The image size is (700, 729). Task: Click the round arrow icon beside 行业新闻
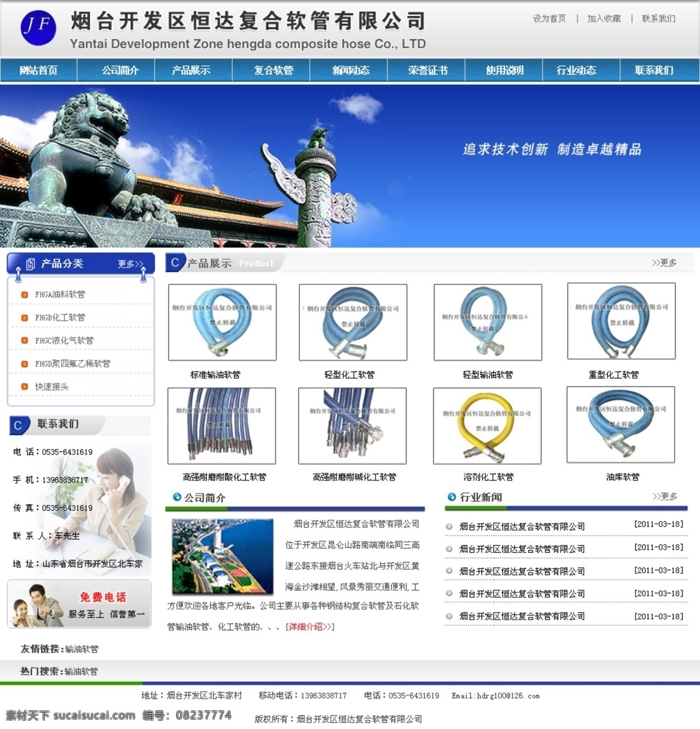(452, 497)
